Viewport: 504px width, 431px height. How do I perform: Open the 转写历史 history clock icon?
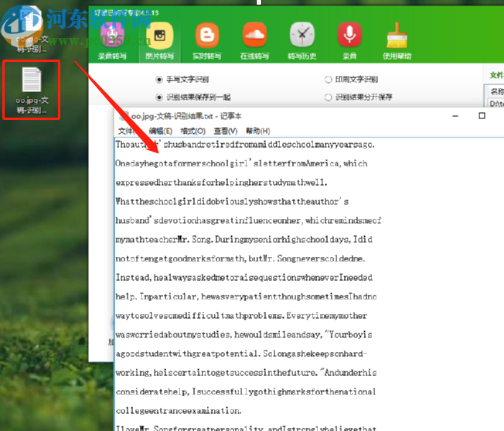pyautogui.click(x=301, y=42)
